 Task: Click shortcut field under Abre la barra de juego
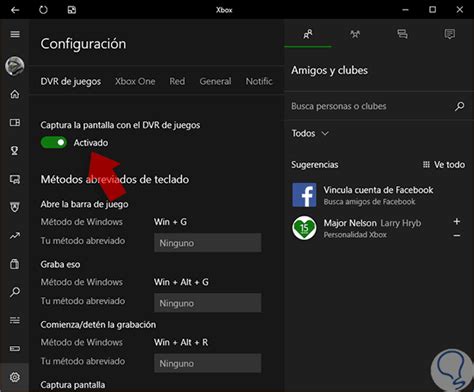[x=208, y=243]
